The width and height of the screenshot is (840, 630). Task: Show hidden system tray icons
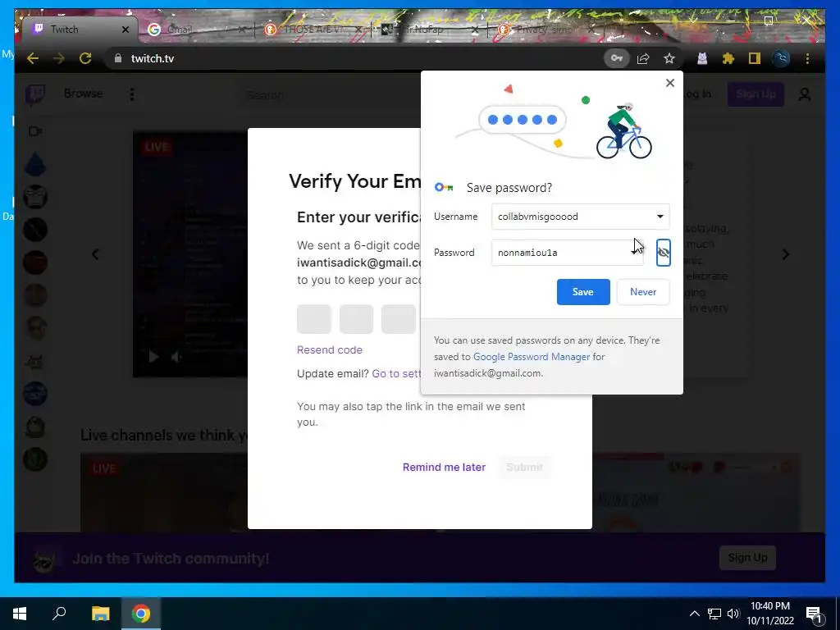pos(694,614)
